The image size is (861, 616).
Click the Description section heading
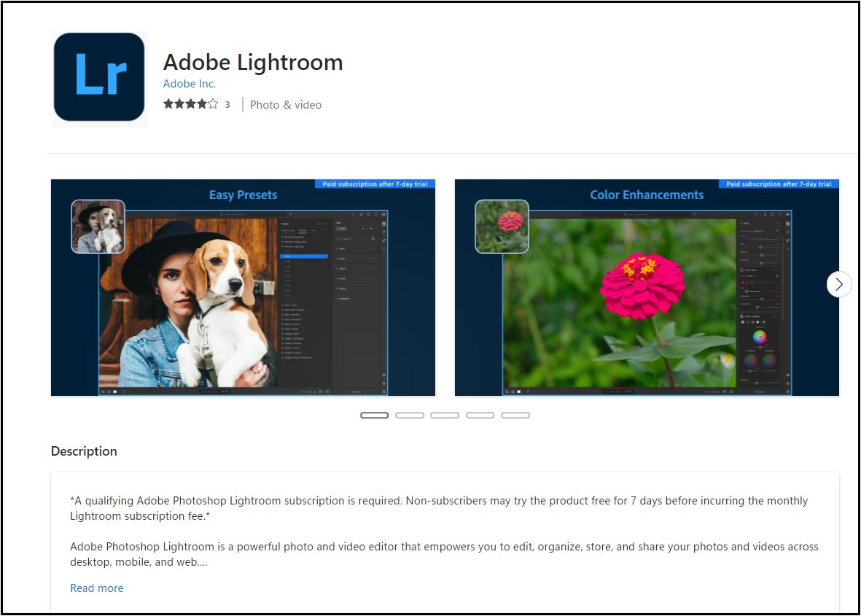click(84, 451)
